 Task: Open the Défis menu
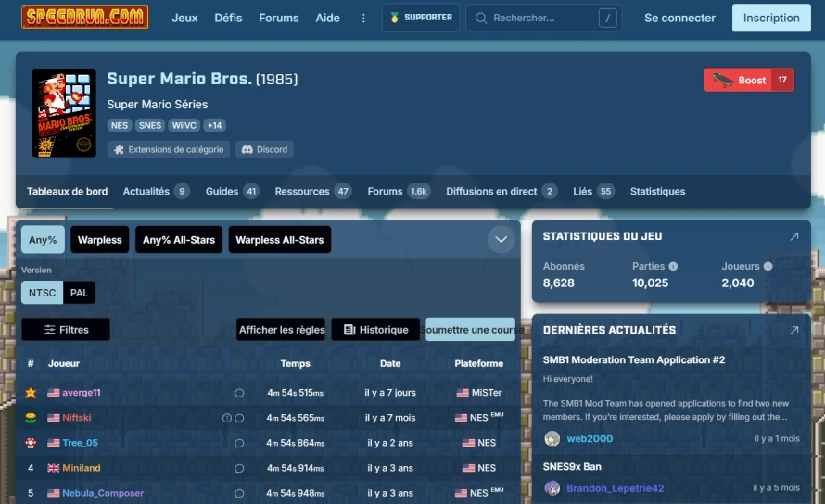(228, 18)
